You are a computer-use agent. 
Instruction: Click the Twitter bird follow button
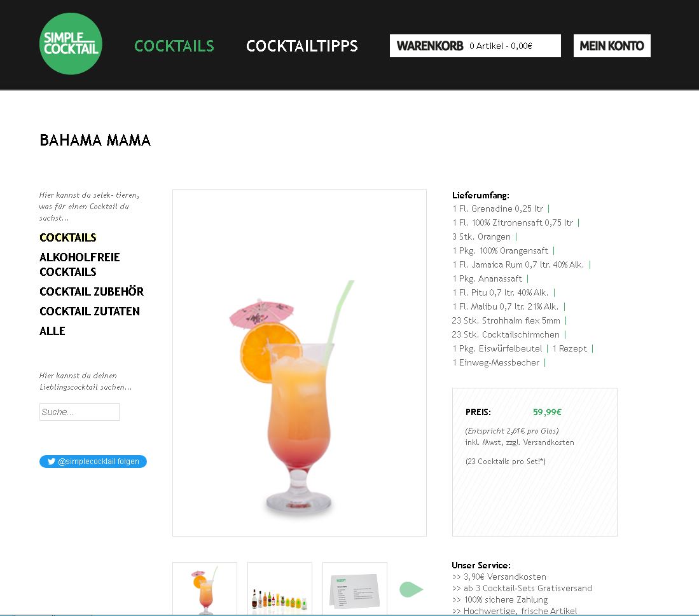coord(93,462)
